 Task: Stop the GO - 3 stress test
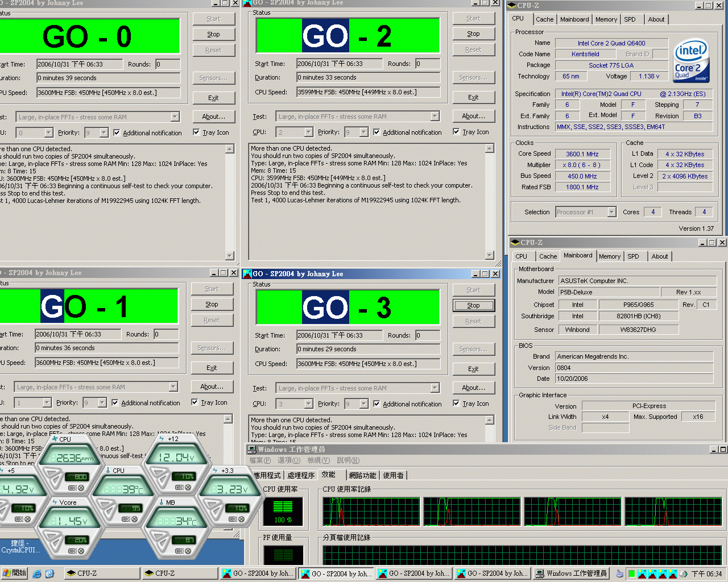[x=473, y=305]
